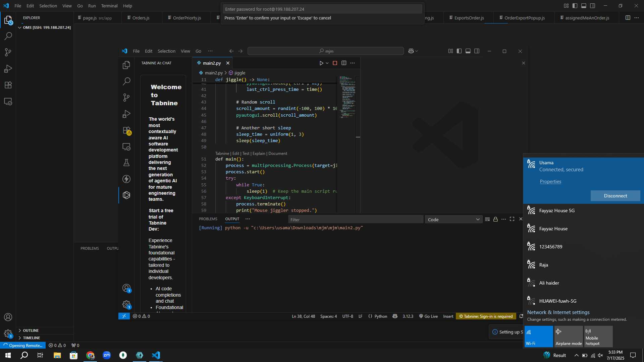Image resolution: width=644 pixels, height=362 pixels.
Task: Switch to ExportsOrder.js tab
Action: click(x=469, y=18)
